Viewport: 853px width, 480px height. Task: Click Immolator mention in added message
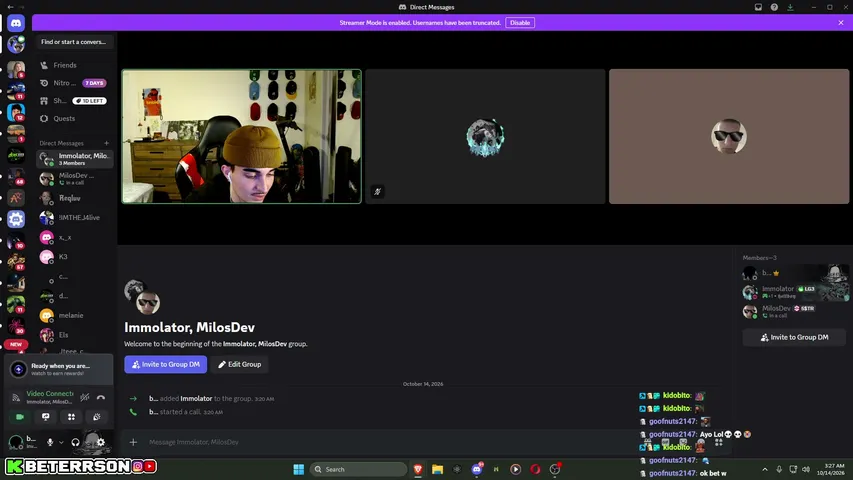[x=196, y=399]
